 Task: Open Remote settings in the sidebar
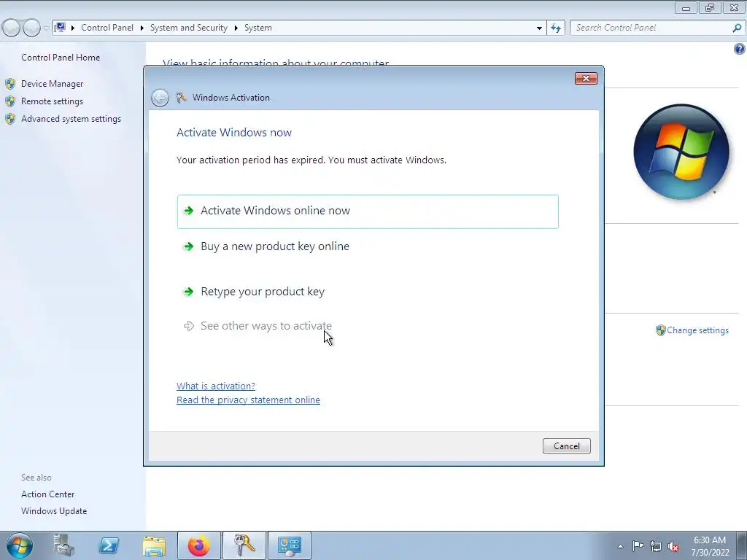52,101
